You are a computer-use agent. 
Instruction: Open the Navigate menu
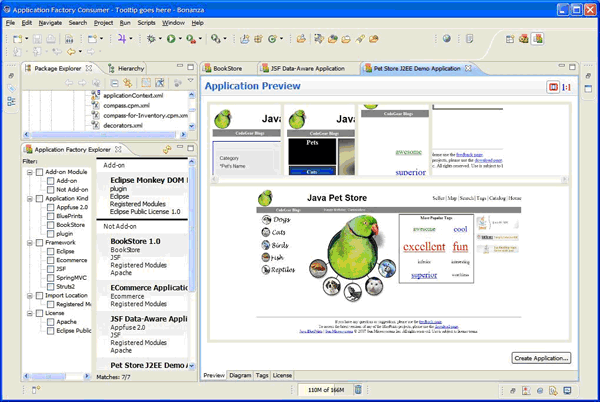49,22
